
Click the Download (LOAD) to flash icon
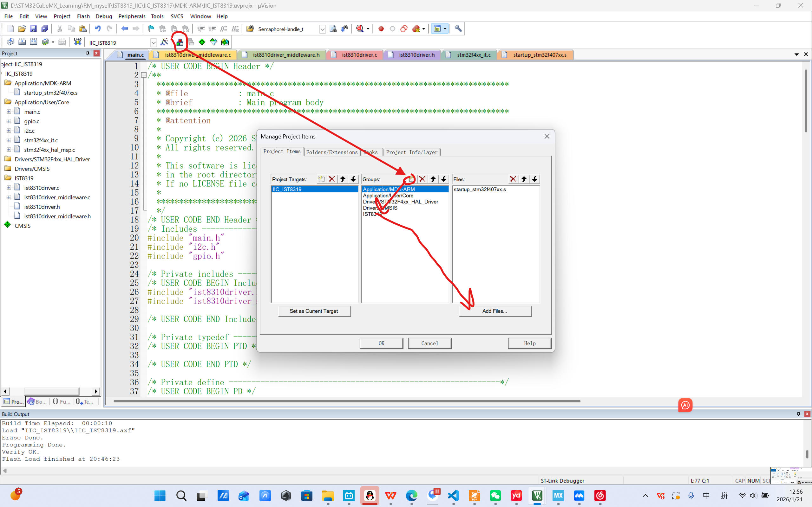[77, 42]
